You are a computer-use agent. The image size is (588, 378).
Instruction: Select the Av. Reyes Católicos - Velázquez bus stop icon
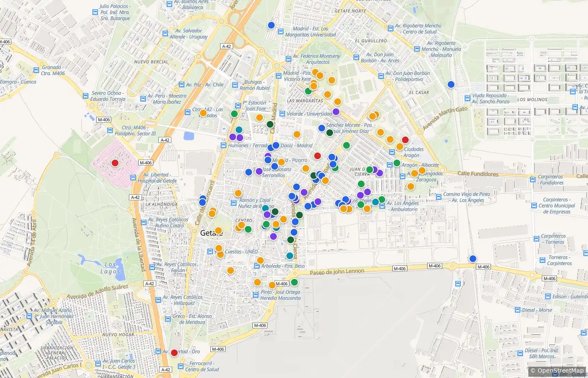(158, 300)
